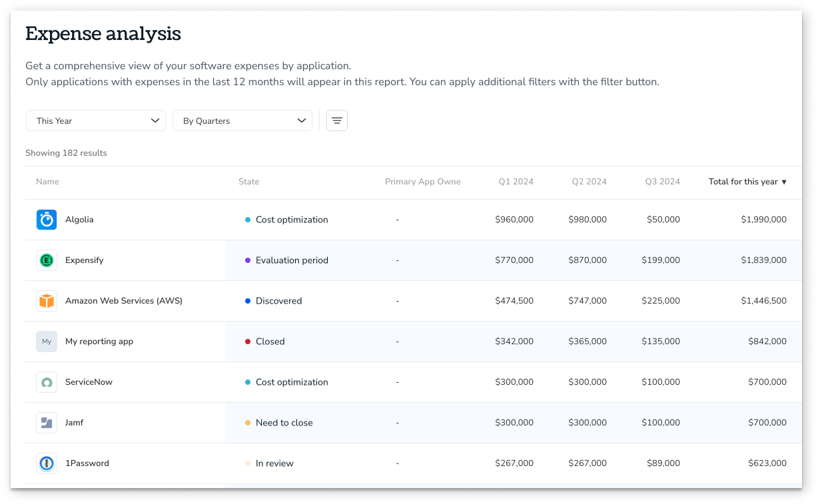This screenshot has width=818, height=504.
Task: Click the Expense analysis heading
Action: [x=103, y=33]
